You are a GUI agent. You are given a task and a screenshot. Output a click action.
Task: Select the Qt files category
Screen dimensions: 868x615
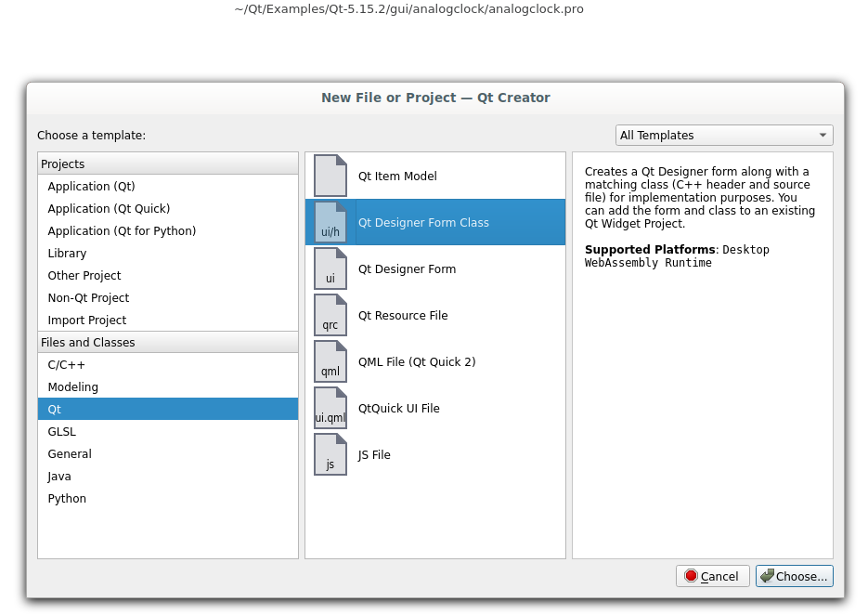pyautogui.click(x=168, y=409)
